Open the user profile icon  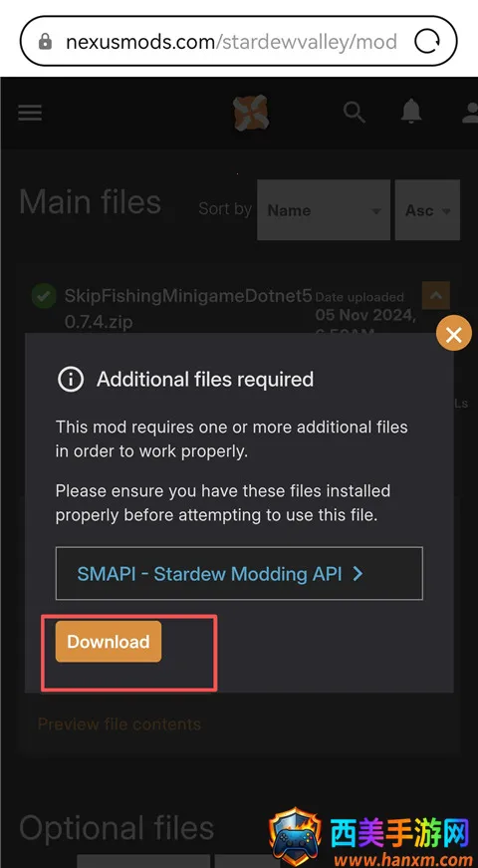click(470, 113)
